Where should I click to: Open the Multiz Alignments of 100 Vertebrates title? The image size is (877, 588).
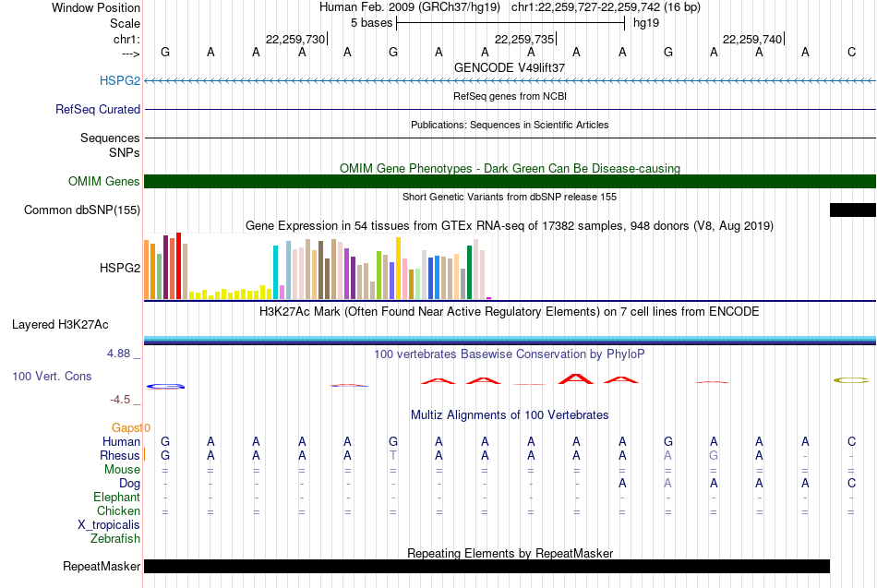point(510,414)
